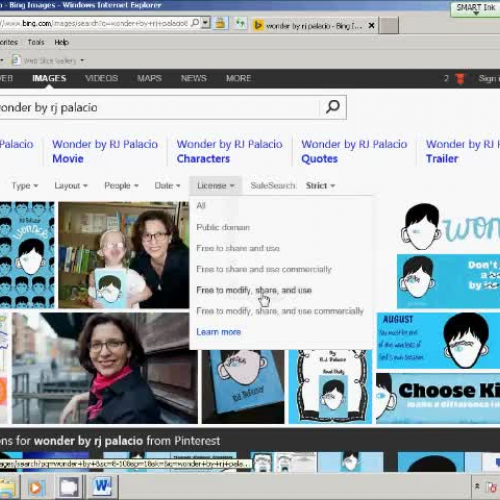
Task: Open the MORE navigation menu
Action: [x=238, y=78]
